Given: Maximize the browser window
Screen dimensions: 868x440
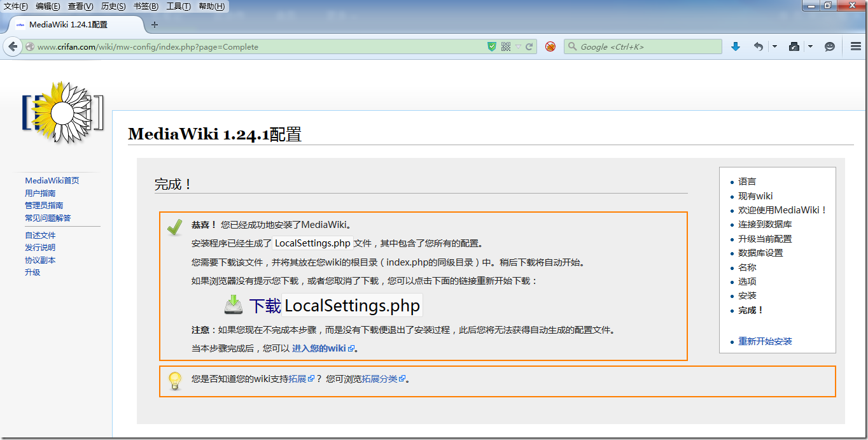Looking at the screenshot, I should pyautogui.click(x=827, y=6).
